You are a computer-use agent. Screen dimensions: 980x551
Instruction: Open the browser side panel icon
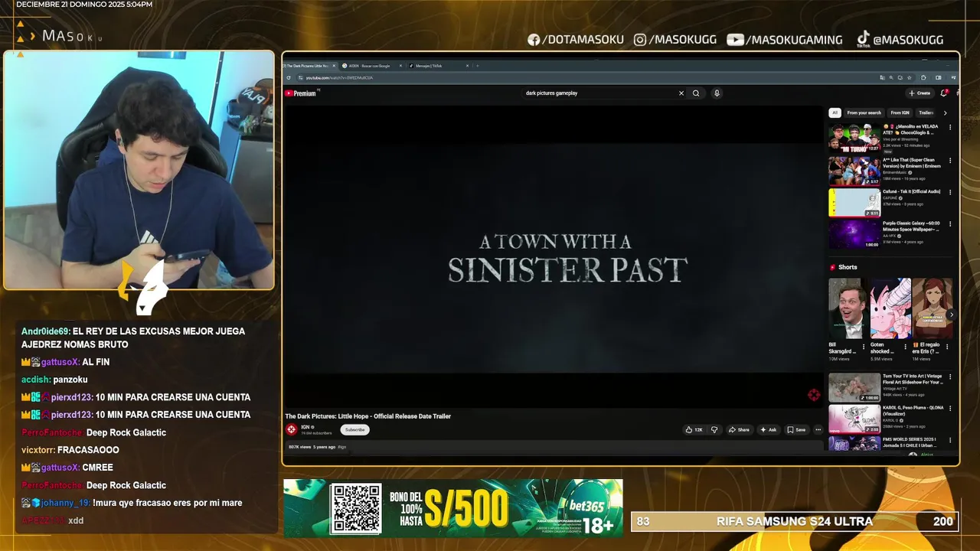coord(939,77)
